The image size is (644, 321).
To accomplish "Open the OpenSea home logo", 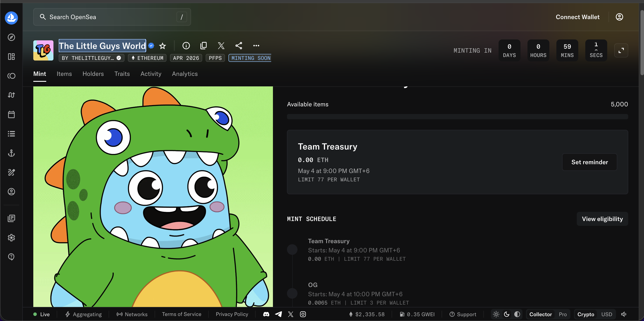I will [11, 18].
